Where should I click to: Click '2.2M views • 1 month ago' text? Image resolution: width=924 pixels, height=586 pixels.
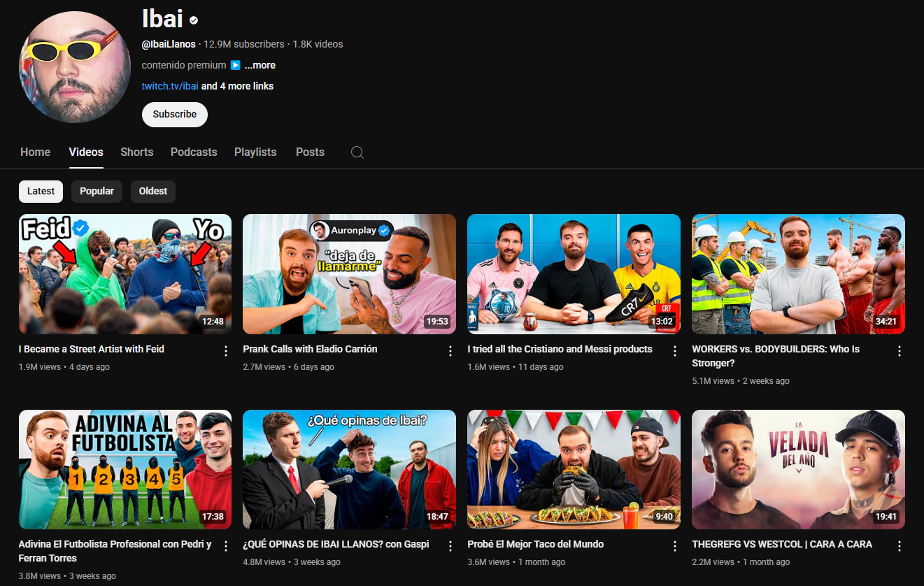click(x=741, y=562)
